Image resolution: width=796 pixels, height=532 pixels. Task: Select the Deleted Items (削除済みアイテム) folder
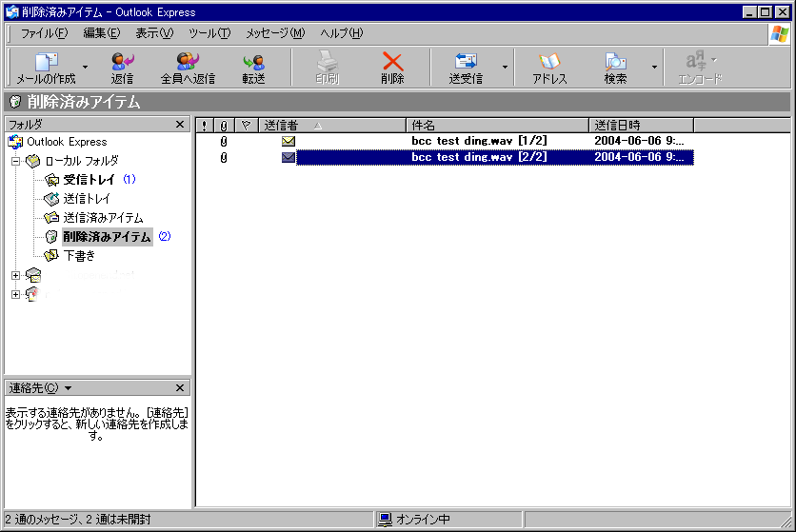[107, 237]
